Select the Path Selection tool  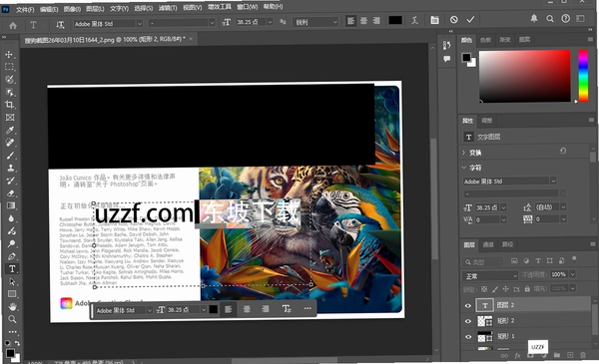[x=12, y=281]
